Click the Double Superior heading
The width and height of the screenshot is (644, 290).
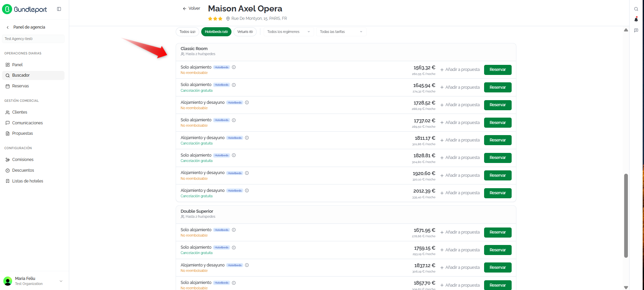(197, 211)
